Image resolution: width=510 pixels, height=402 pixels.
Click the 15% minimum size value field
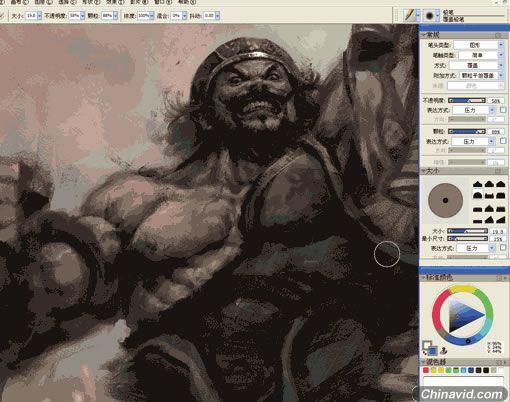coord(497,239)
